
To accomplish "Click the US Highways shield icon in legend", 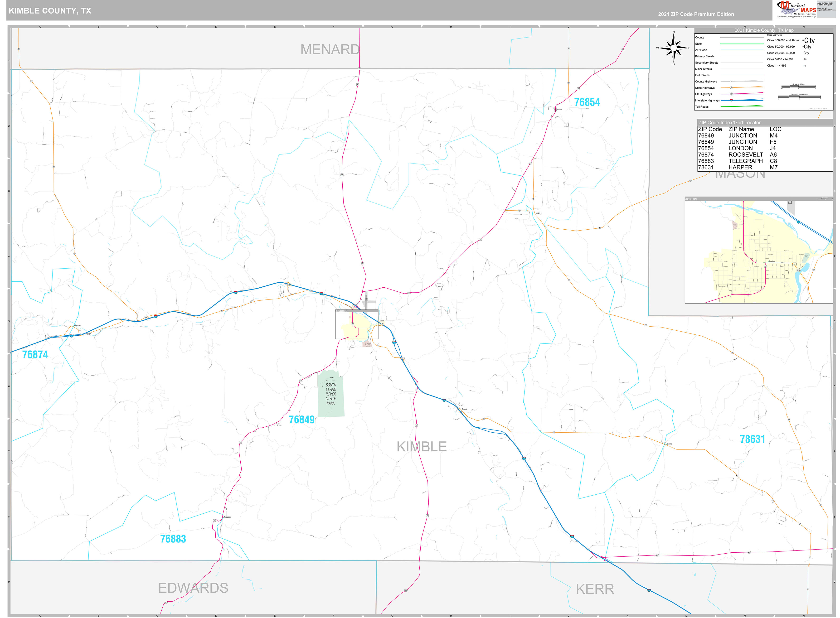I will 732,94.
